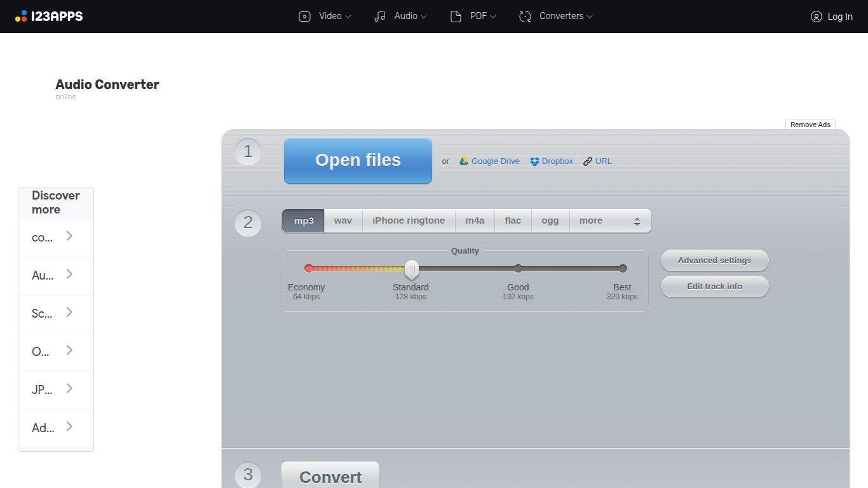Viewport: 868px width, 488px height.
Task: Click the Google Drive icon
Action: coord(464,161)
